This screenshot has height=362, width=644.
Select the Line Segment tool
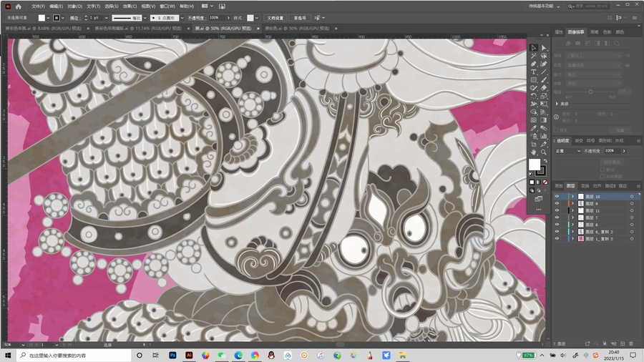point(544,72)
